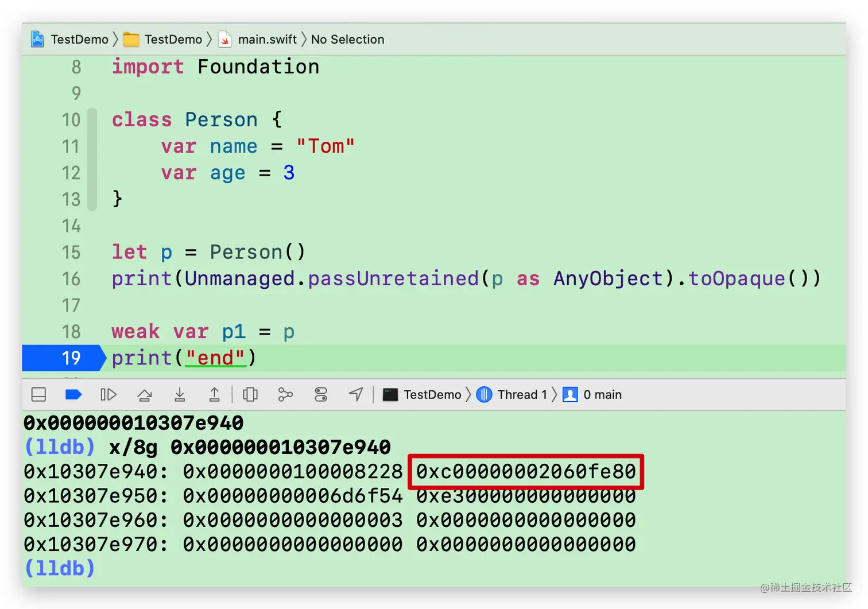Screen dimensions: 868x609
Task: Click the code folding ribbon beside class Person
Action: [x=92, y=160]
